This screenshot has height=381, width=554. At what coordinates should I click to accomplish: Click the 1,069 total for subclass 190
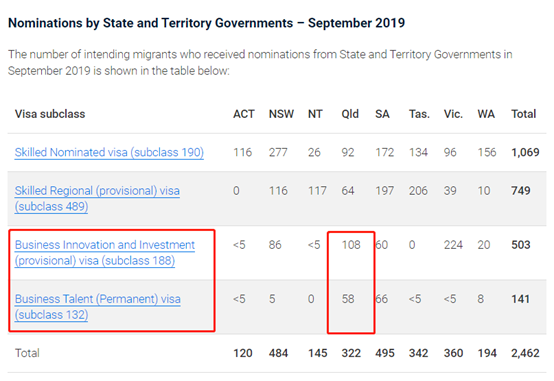tap(525, 152)
